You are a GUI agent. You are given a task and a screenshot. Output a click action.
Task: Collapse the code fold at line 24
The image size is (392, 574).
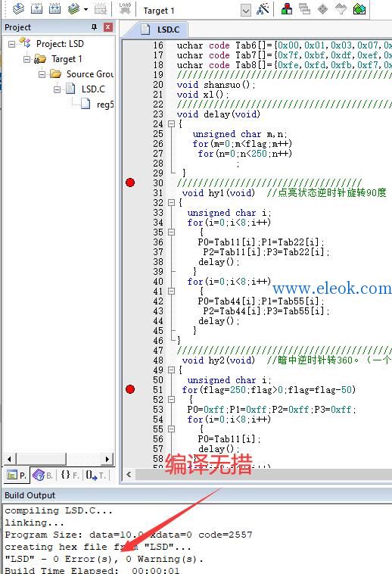point(171,124)
